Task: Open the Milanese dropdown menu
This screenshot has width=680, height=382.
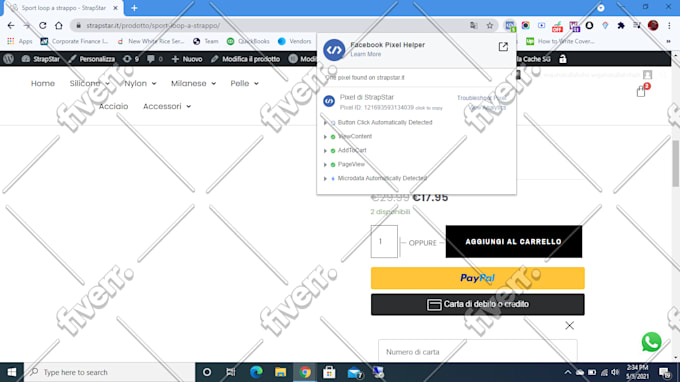Action: click(193, 83)
